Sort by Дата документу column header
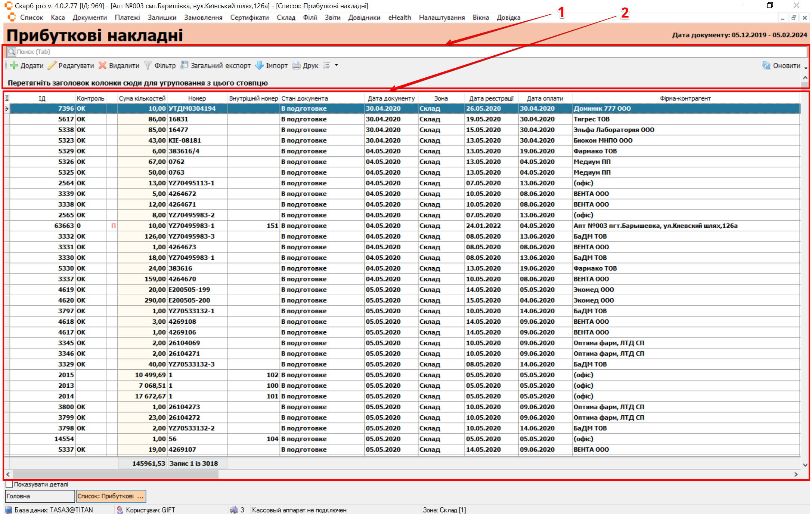 tap(391, 98)
